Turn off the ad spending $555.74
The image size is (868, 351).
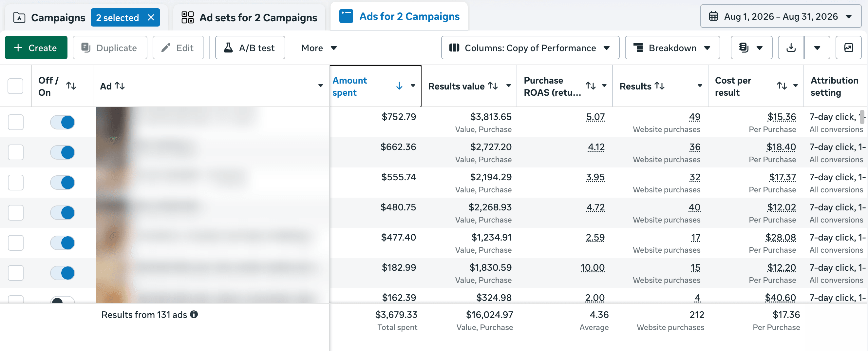pos(62,183)
